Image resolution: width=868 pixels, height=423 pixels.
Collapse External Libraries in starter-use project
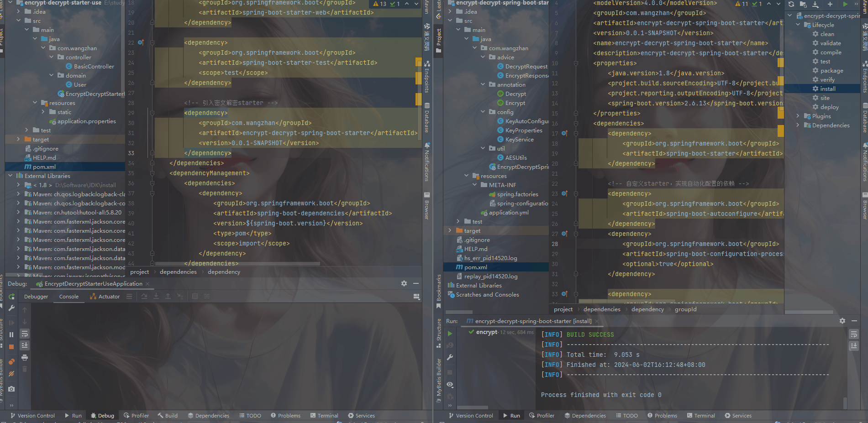11,176
